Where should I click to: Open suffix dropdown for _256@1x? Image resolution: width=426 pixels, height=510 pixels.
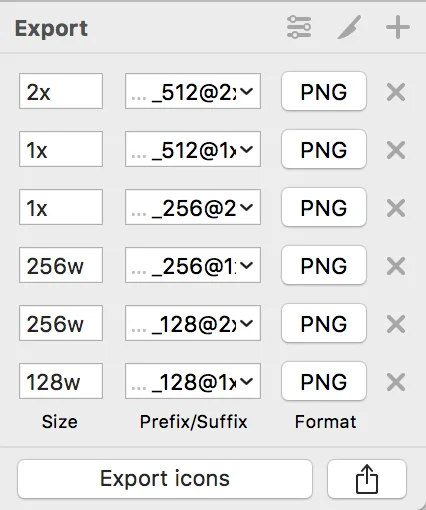pos(247,265)
